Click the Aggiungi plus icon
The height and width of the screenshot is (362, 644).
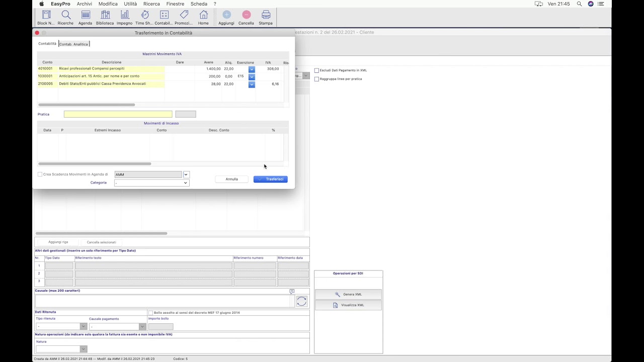(226, 18)
